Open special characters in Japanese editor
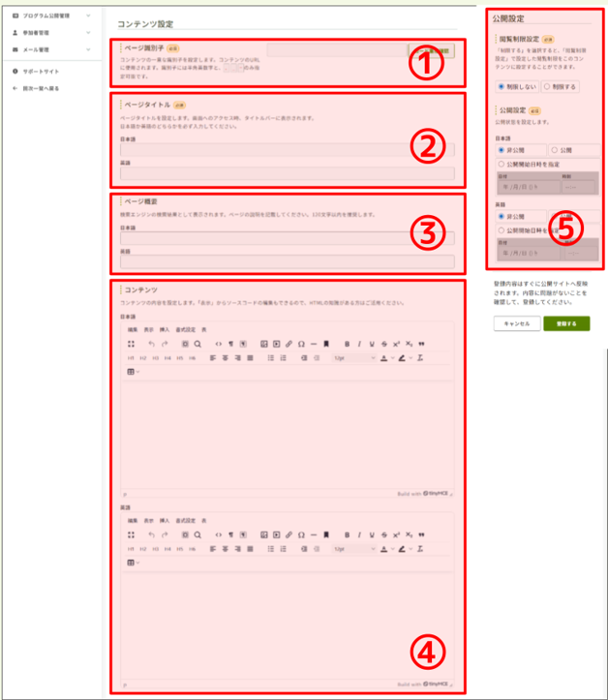Viewport: 608px width, 700px height. [x=301, y=344]
